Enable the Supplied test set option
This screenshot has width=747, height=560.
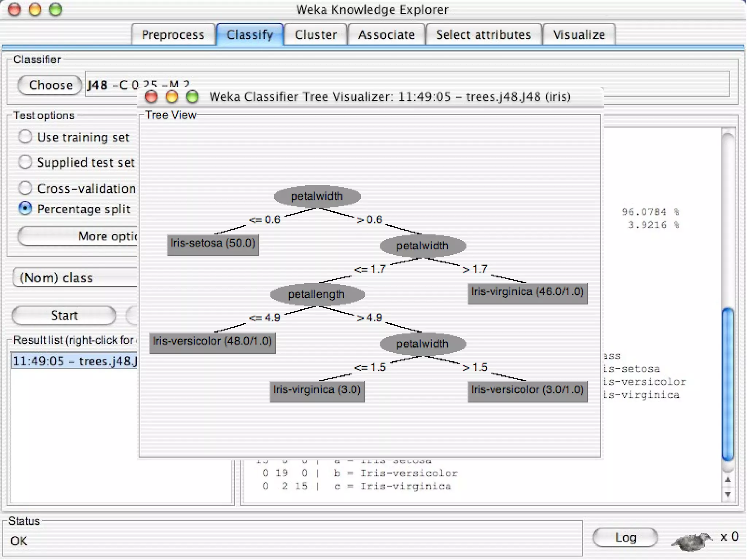25,162
